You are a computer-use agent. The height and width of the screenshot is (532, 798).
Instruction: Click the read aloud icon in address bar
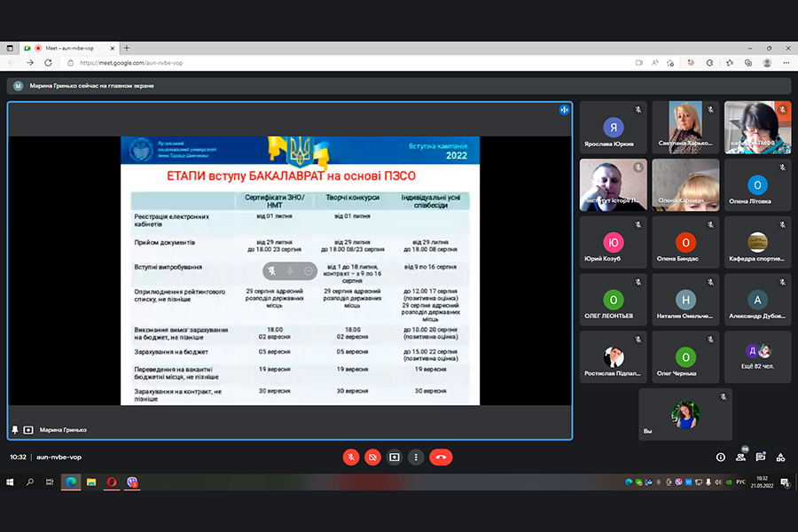click(x=655, y=63)
